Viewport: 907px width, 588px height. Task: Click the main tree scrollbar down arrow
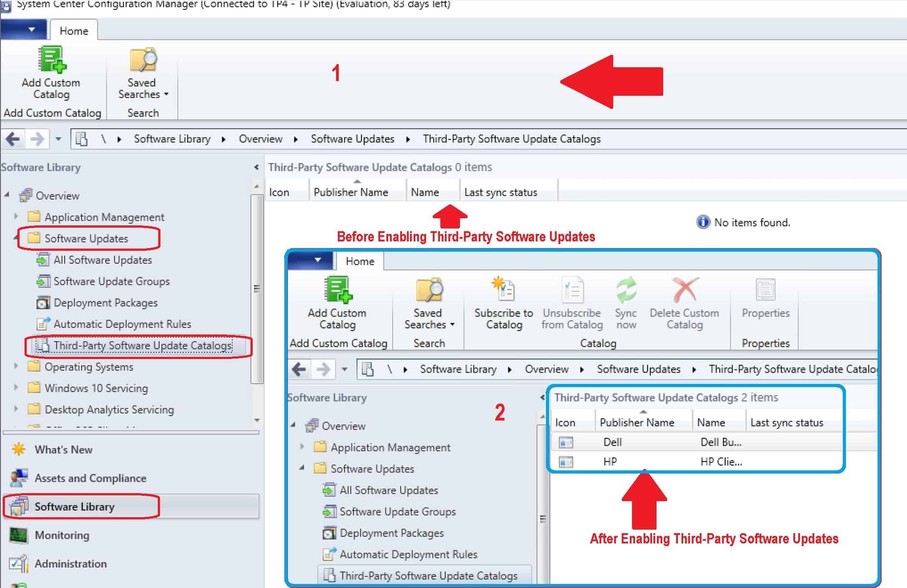pos(257,420)
